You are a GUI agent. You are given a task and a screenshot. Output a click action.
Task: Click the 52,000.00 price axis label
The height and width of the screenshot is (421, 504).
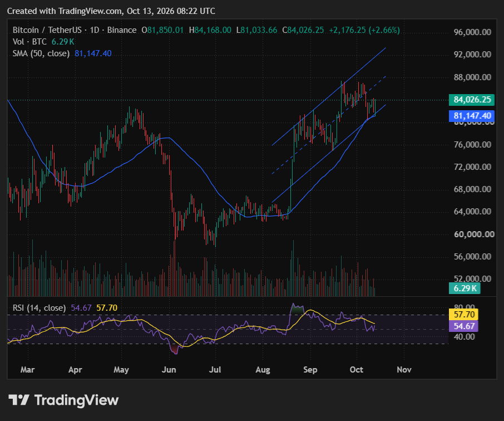point(472,279)
